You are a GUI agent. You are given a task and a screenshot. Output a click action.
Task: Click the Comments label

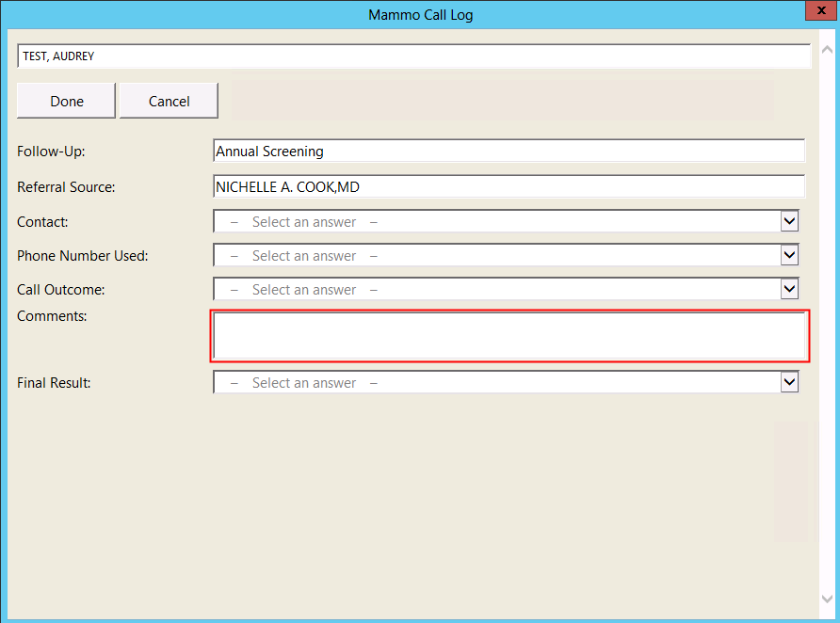point(52,316)
